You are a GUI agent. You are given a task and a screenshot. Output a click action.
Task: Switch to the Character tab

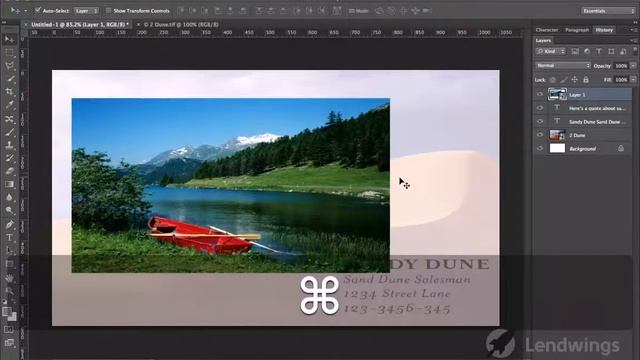coord(547,30)
